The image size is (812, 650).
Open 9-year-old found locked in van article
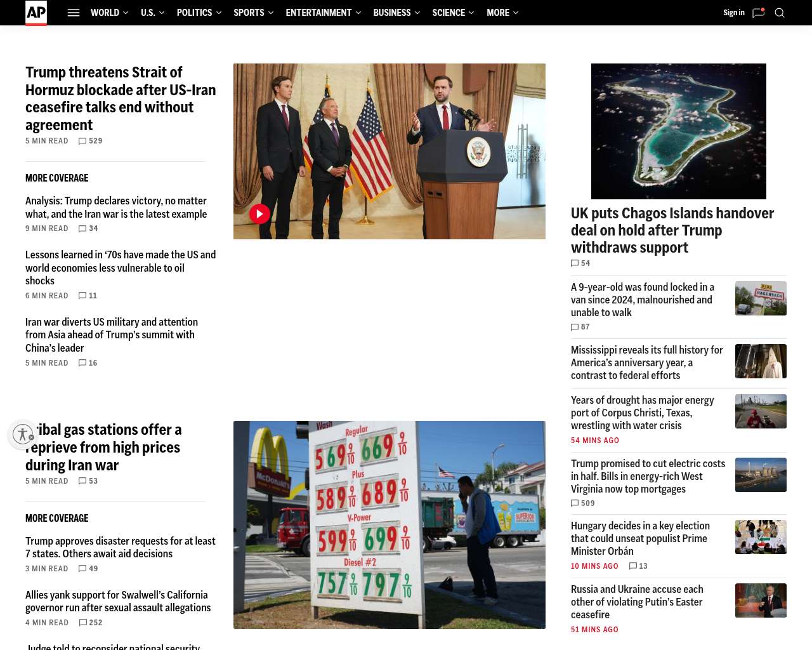click(643, 300)
